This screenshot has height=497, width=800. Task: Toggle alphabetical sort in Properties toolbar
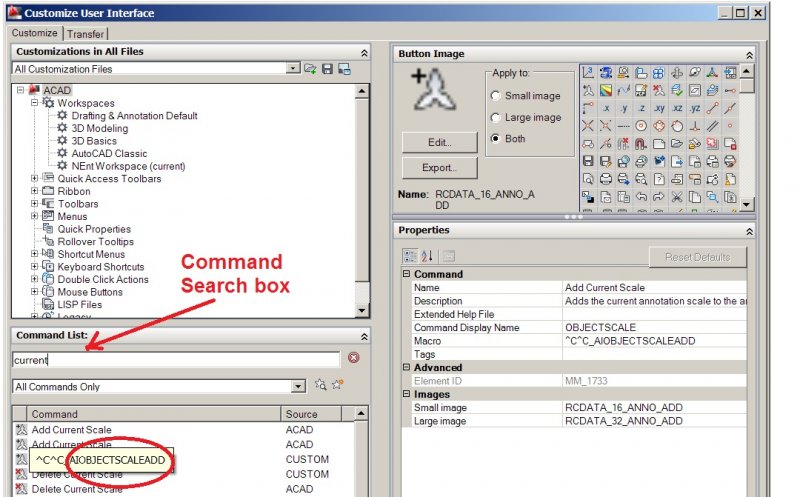[x=427, y=256]
